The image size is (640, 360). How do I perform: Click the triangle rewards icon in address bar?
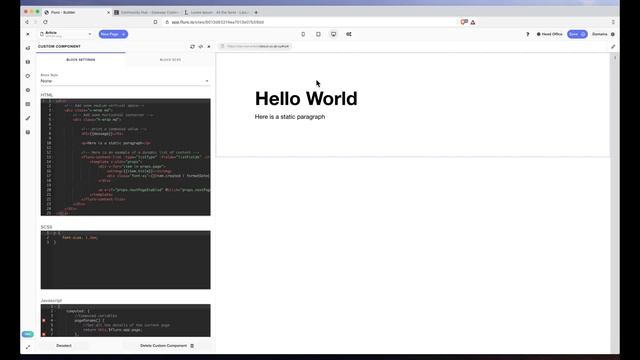coord(473,22)
